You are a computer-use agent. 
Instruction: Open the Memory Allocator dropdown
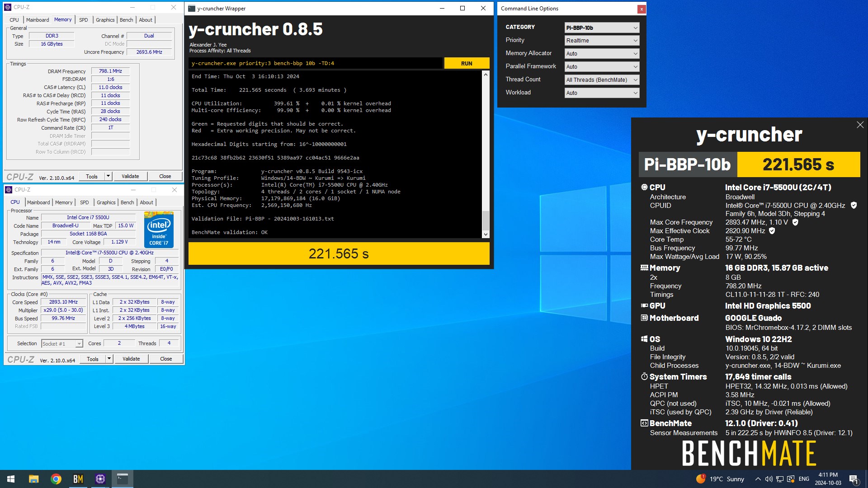pos(602,54)
